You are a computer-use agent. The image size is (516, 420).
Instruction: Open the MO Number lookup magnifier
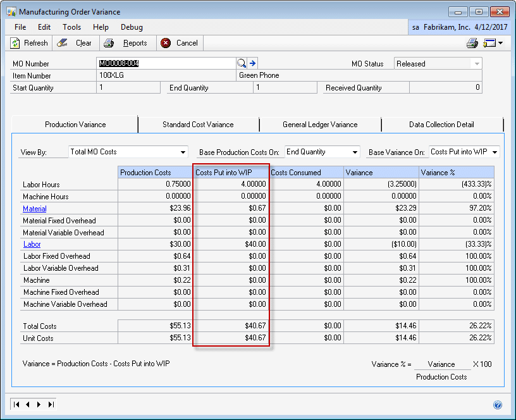241,63
